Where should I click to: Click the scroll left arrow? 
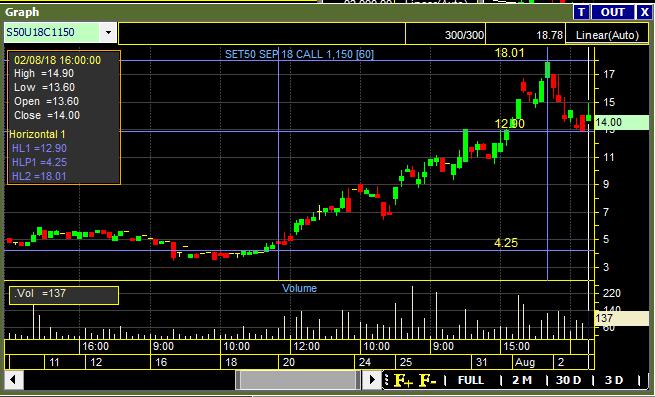[13, 380]
